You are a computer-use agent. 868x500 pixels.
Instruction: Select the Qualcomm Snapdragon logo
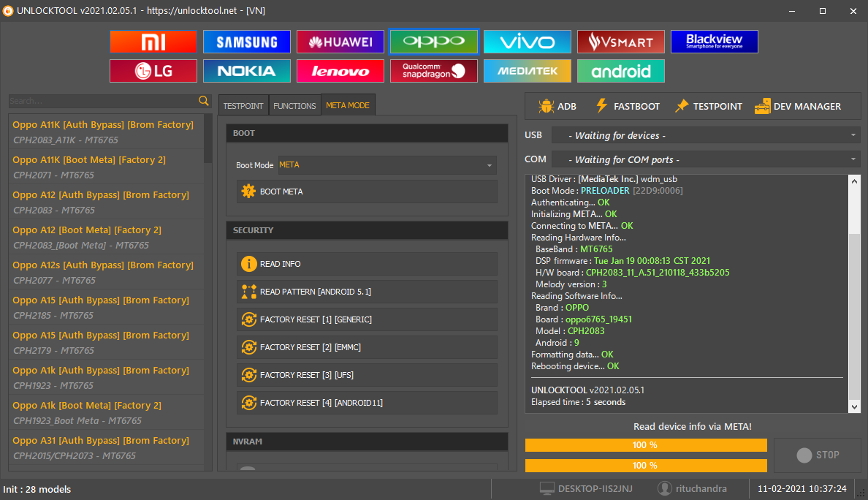434,71
